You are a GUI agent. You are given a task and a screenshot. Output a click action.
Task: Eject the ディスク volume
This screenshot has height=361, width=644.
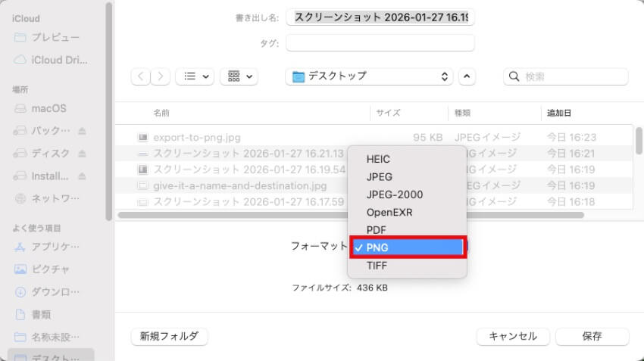point(82,154)
